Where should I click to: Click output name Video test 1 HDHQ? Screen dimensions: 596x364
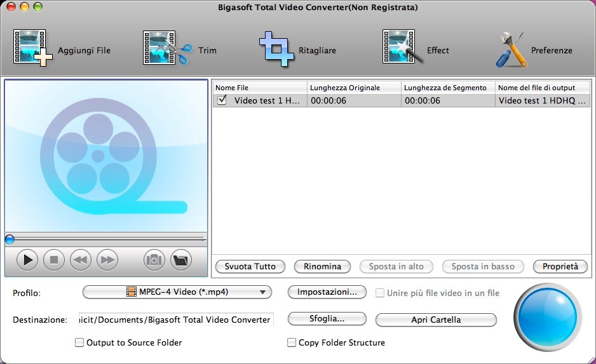[x=542, y=100]
